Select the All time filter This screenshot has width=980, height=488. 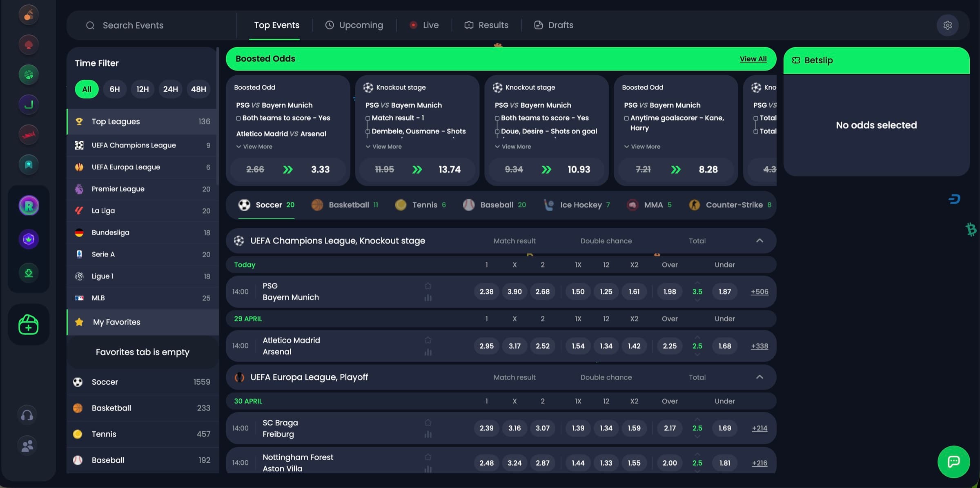point(87,89)
